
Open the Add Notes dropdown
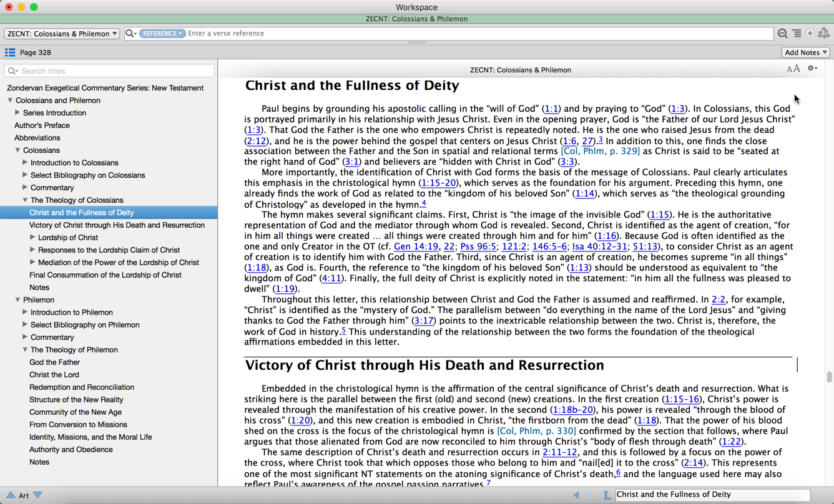806,52
